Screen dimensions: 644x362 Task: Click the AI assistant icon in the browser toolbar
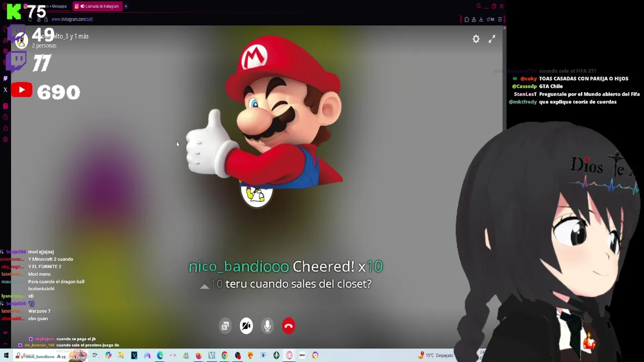[x=491, y=20]
